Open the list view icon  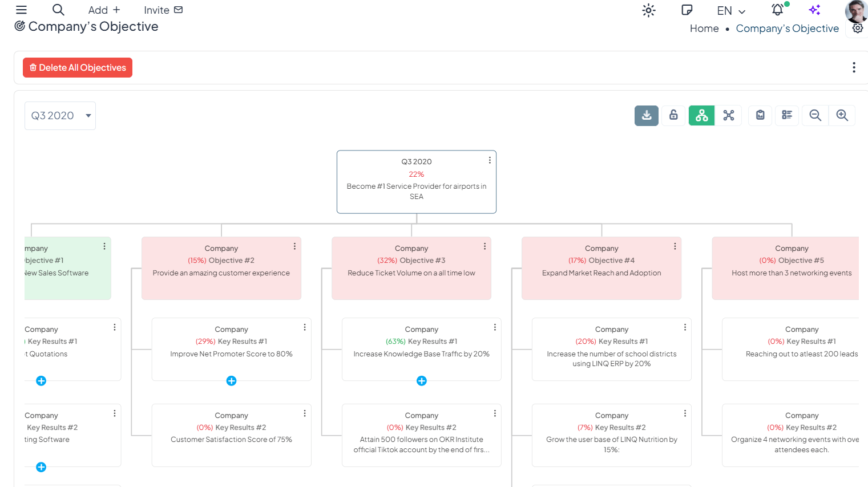(787, 116)
